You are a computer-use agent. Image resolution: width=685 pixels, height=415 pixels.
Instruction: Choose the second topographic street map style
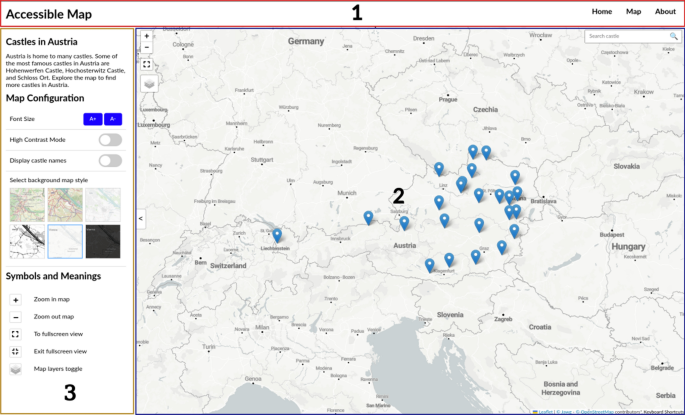point(65,204)
